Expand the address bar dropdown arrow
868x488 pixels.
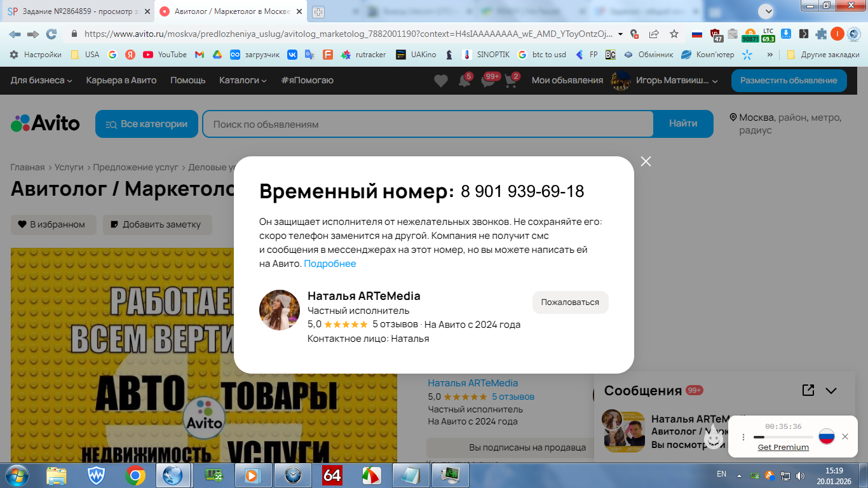point(620,34)
